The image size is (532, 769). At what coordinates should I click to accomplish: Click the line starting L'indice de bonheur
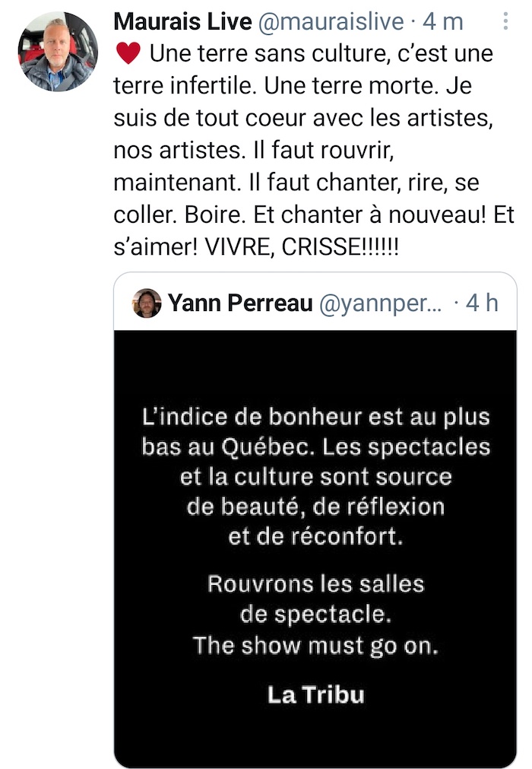pos(316,418)
